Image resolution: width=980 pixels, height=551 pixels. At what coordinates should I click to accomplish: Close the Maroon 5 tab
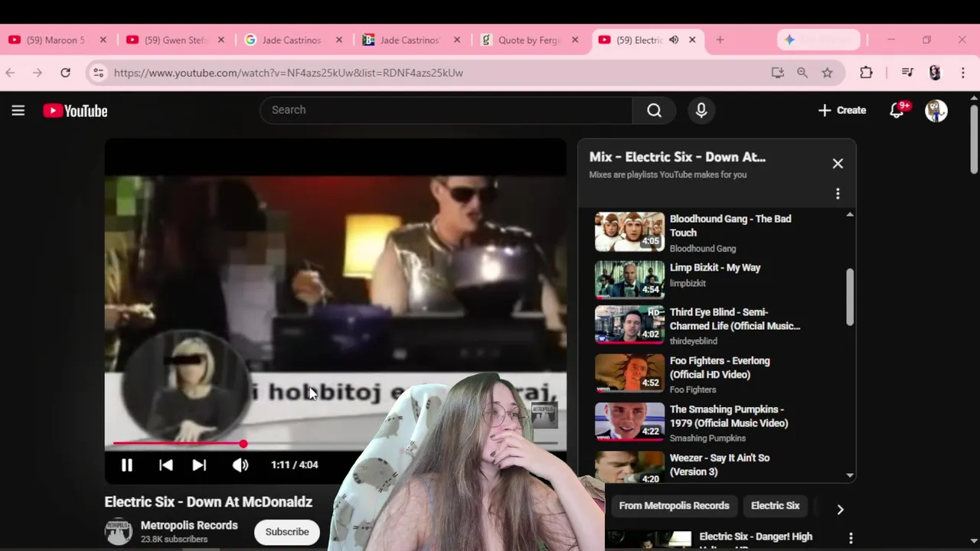[103, 40]
